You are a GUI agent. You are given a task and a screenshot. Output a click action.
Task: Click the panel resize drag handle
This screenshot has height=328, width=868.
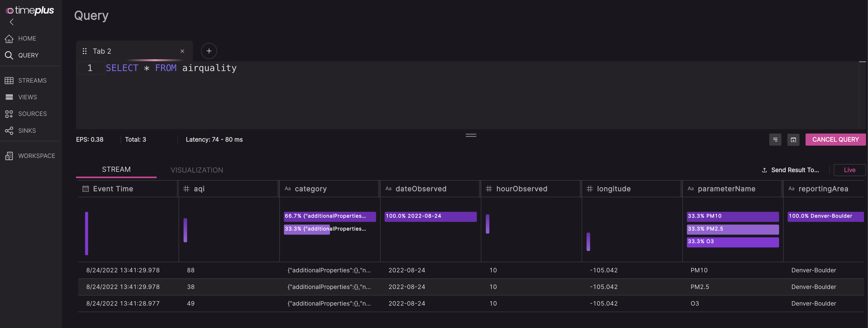point(471,135)
